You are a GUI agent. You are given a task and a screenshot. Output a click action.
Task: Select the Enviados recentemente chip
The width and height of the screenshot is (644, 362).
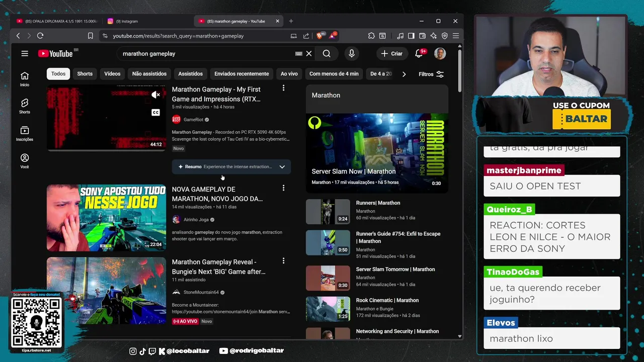pos(242,73)
